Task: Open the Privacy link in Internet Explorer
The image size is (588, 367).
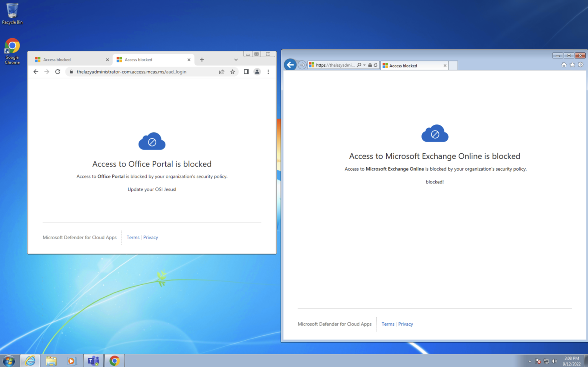Action: coord(405,324)
